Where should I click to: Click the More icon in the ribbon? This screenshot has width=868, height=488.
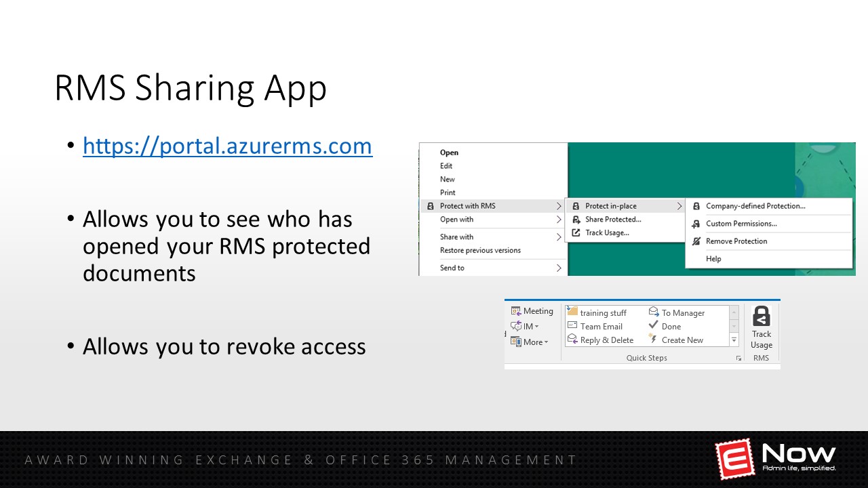[x=516, y=342]
